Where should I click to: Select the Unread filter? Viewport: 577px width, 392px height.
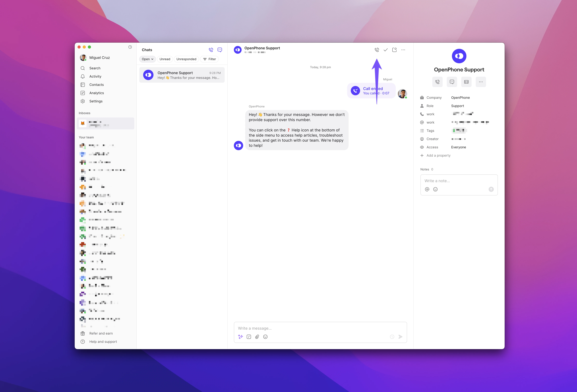[x=165, y=59]
